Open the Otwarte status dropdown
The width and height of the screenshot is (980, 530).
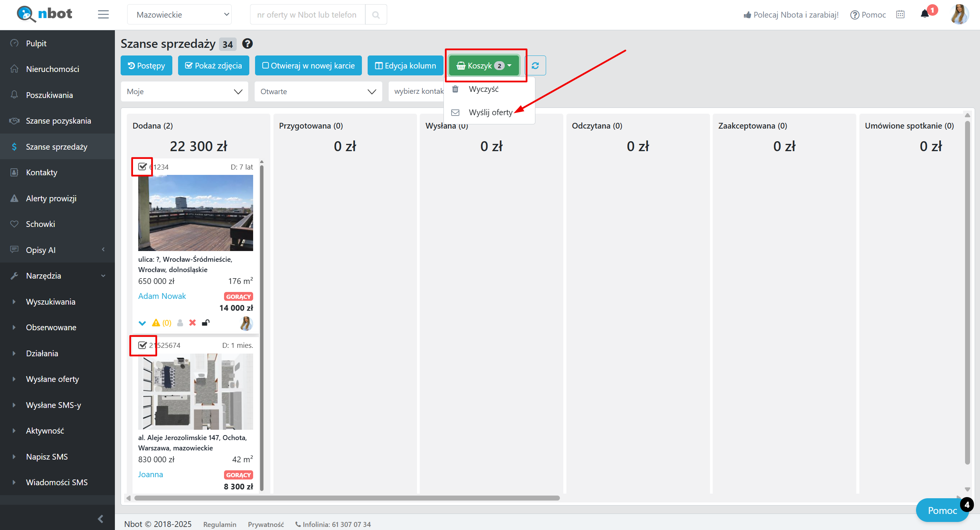click(x=318, y=91)
